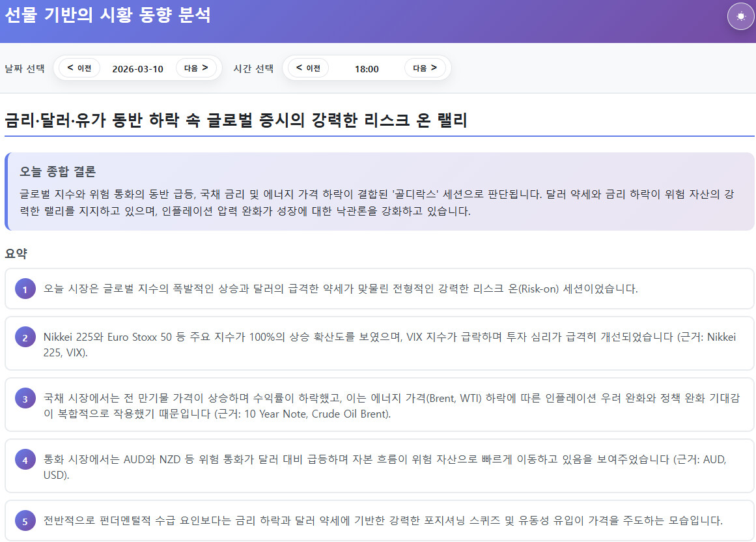Click the page title '선물 기반의 시황 동향 분석'
The image size is (756, 542).
coord(108,16)
